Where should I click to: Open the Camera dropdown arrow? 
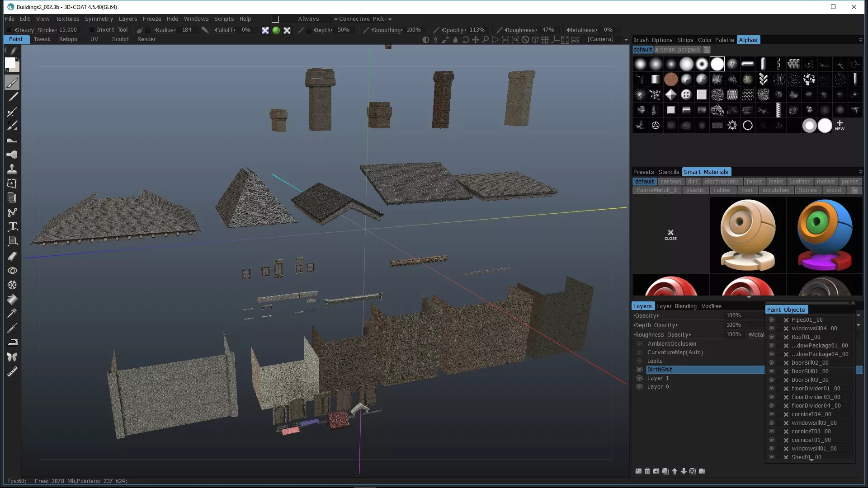click(626, 40)
